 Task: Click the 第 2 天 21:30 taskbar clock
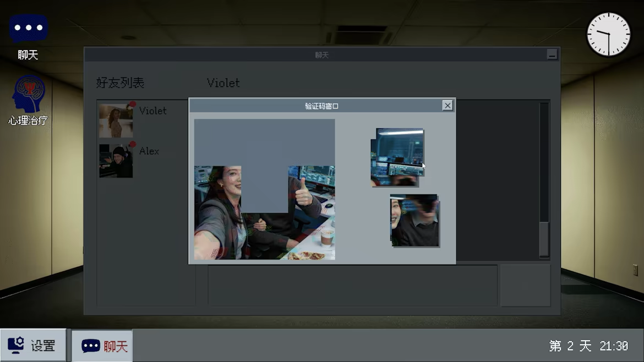point(588,346)
